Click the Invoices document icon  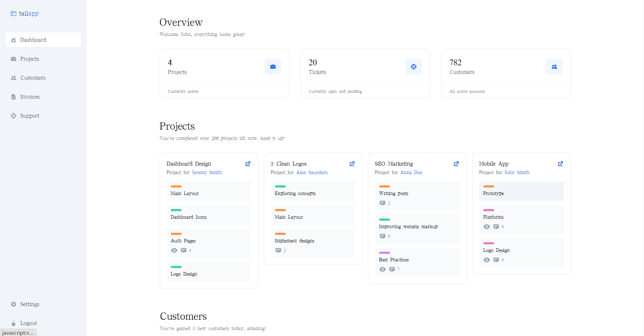[x=14, y=97]
